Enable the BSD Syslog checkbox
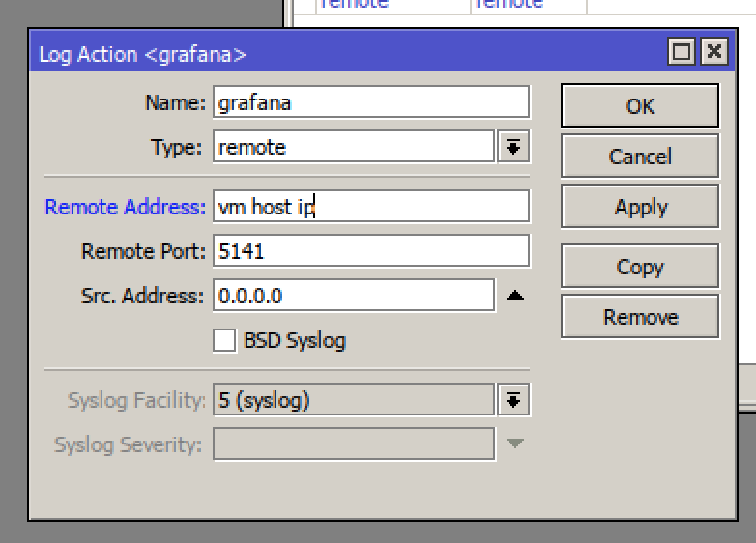Viewport: 756px width, 543px height. pos(224,341)
